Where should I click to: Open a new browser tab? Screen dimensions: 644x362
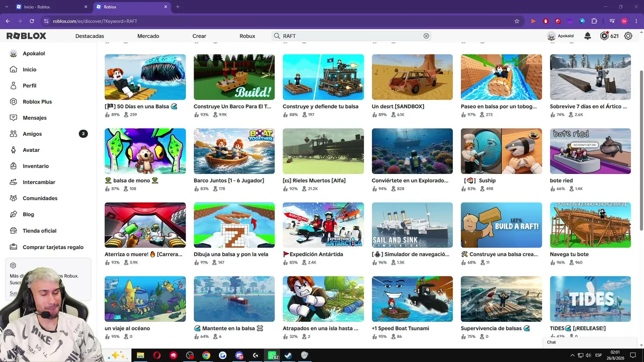click(178, 7)
